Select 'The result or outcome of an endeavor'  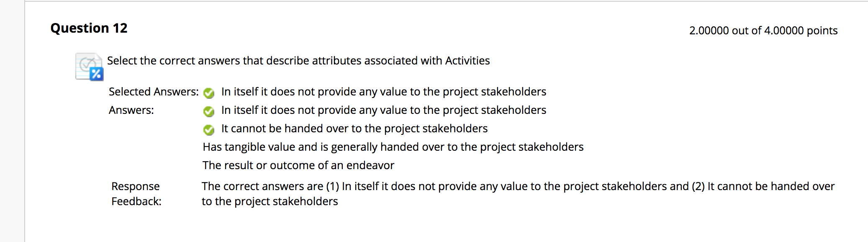[298, 165]
